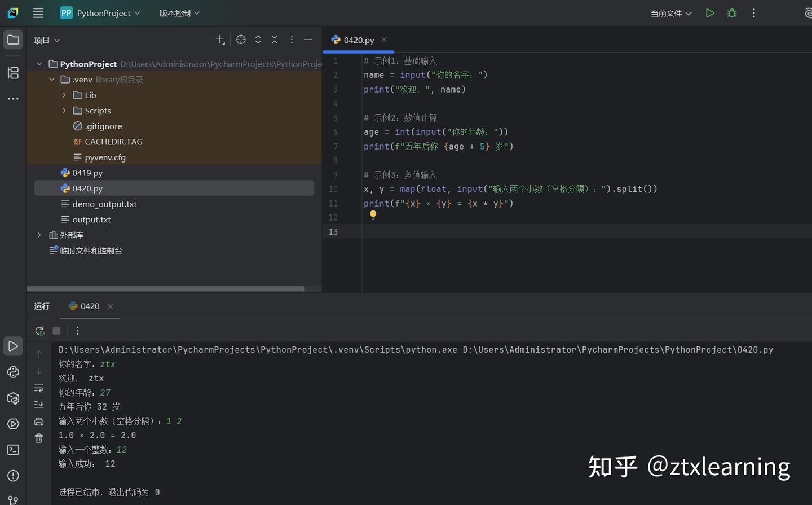Run the file with the green play button
Screen dimensions: 812x505
click(710, 12)
